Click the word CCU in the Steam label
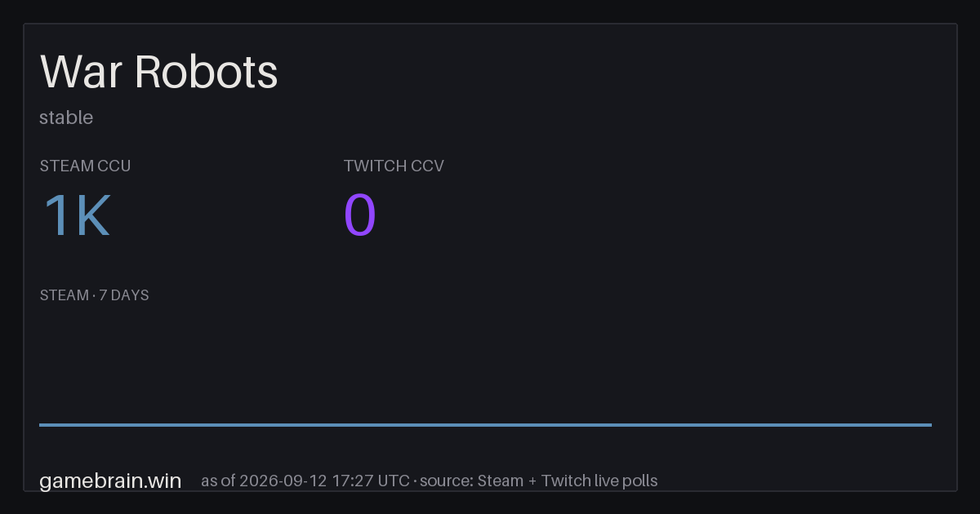Viewport: 980px width, 514px height. click(x=114, y=166)
